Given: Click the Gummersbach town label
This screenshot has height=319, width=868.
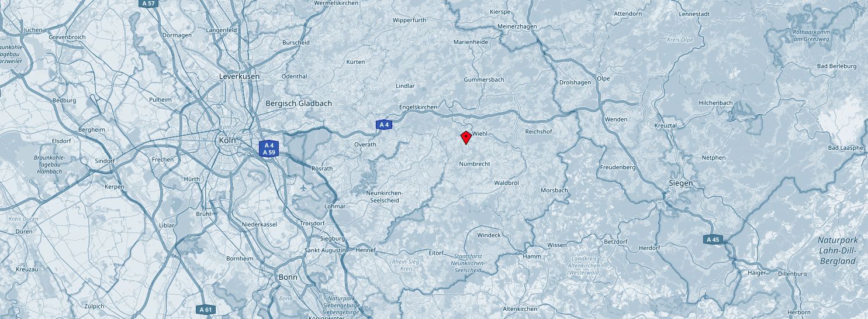Looking at the screenshot, I should (x=484, y=80).
